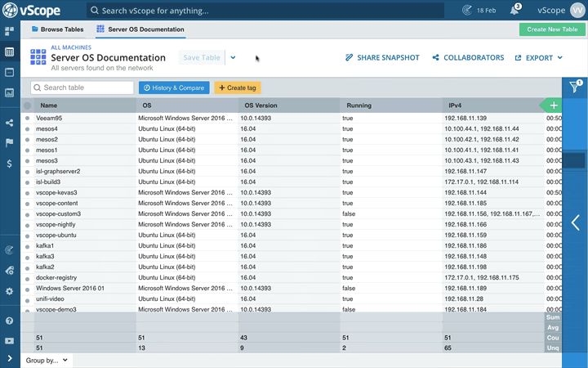Image resolution: width=588 pixels, height=368 pixels.
Task: Open the filter funnel panel icon
Action: click(574, 87)
